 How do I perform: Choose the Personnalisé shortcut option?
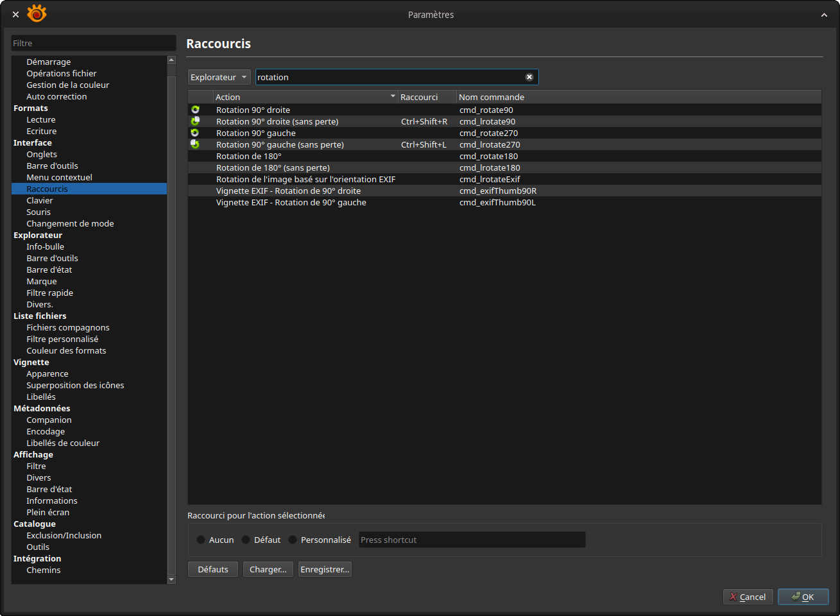(x=293, y=540)
